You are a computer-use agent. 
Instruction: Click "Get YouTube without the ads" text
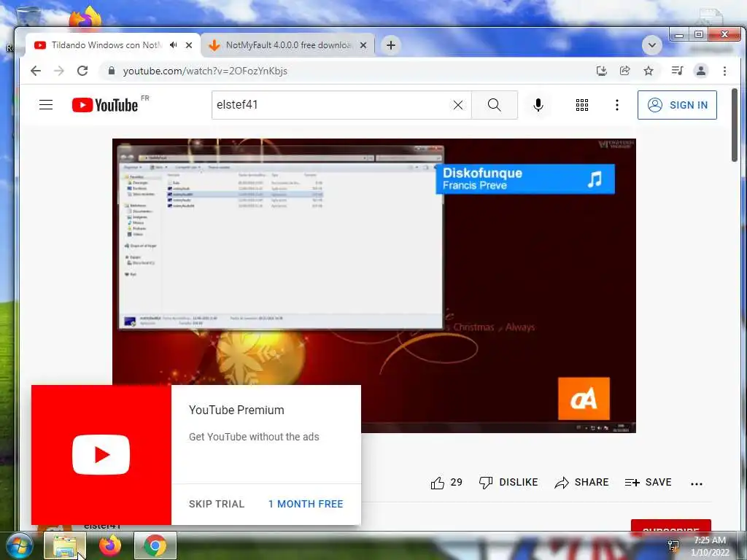[x=254, y=437]
